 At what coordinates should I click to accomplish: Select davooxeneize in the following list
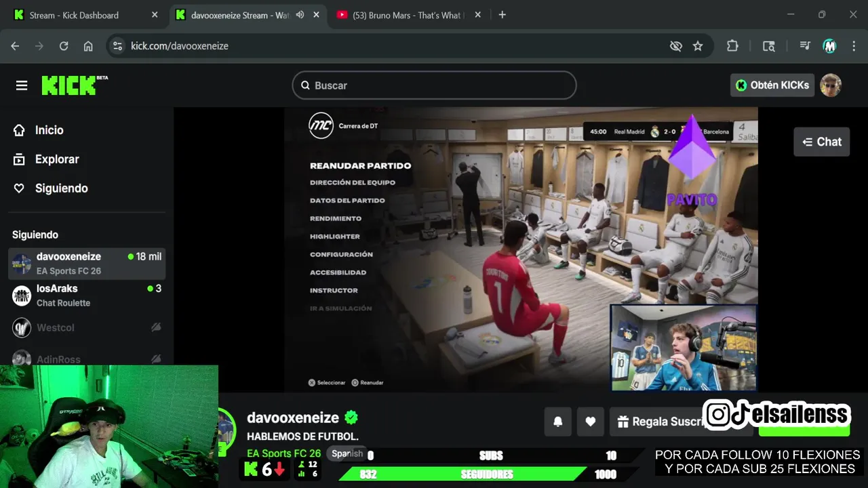click(87, 263)
